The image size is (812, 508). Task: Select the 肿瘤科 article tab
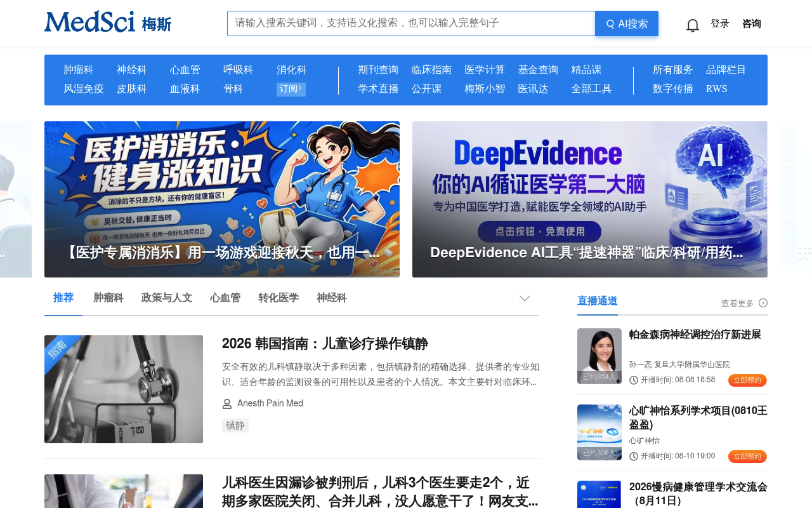point(108,298)
